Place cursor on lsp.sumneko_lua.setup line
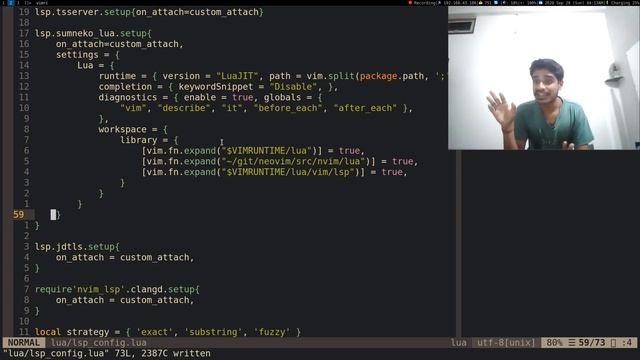The height and width of the screenshot is (360, 640). pos(93,33)
